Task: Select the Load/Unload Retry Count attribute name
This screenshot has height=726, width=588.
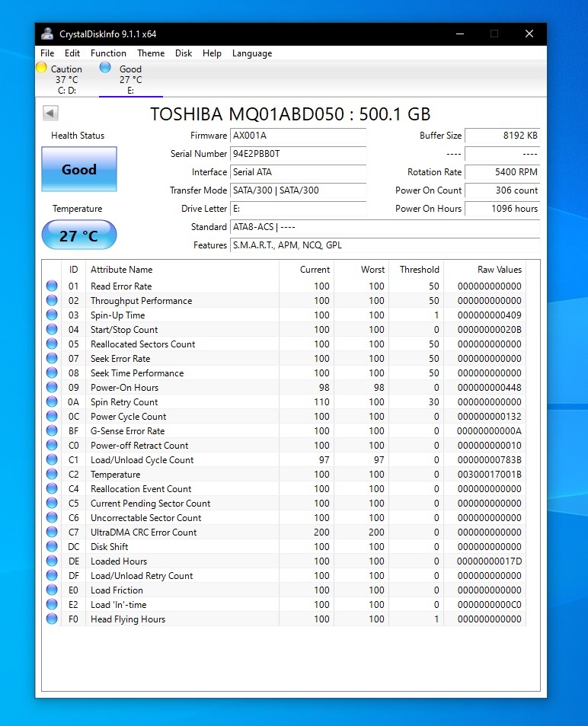Action: tap(142, 575)
